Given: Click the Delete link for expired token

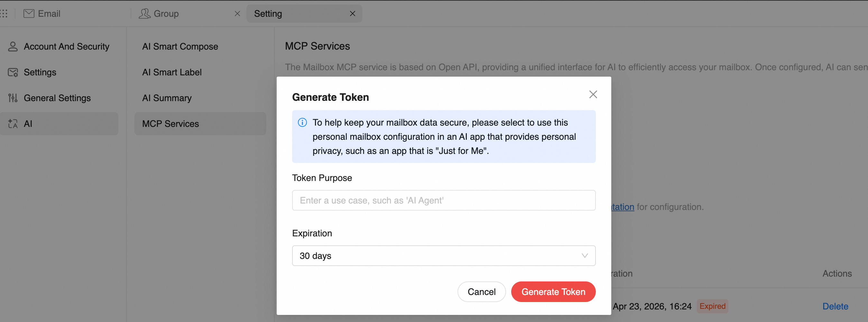Looking at the screenshot, I should coord(835,306).
